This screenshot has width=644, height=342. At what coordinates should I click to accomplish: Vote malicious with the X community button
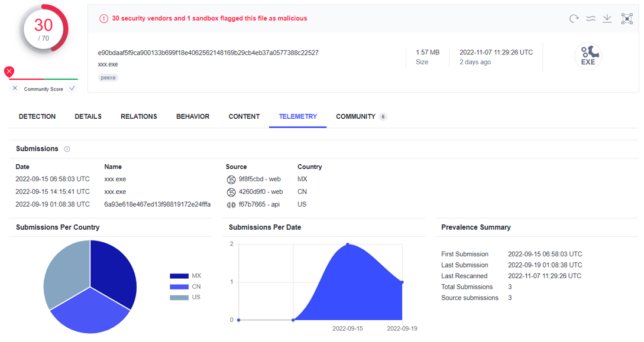15,89
